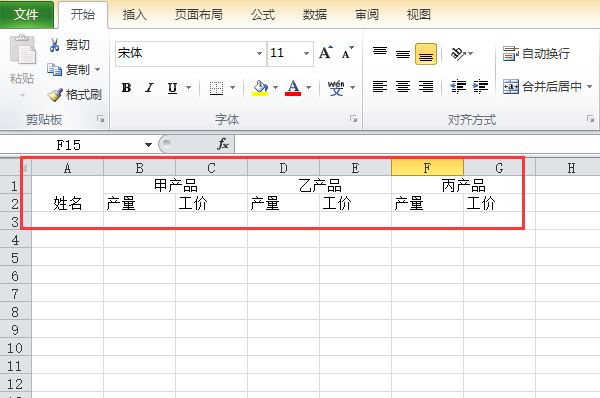Apply the cell borders button
Image resolution: width=600 pixels, height=398 pixels.
[x=216, y=88]
